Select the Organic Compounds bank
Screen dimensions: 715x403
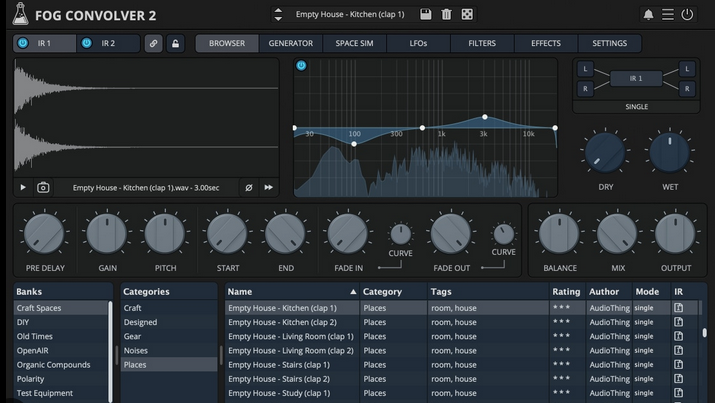pos(61,365)
